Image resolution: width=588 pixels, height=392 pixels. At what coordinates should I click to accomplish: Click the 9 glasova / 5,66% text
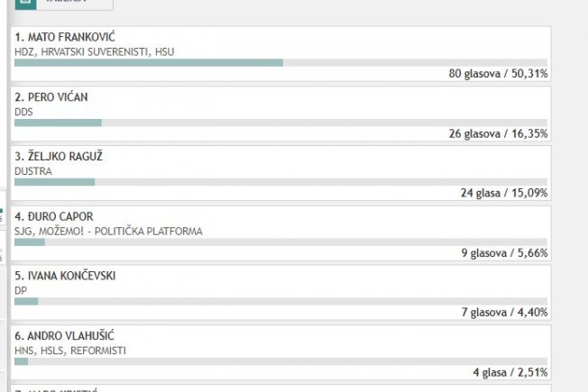click(504, 253)
